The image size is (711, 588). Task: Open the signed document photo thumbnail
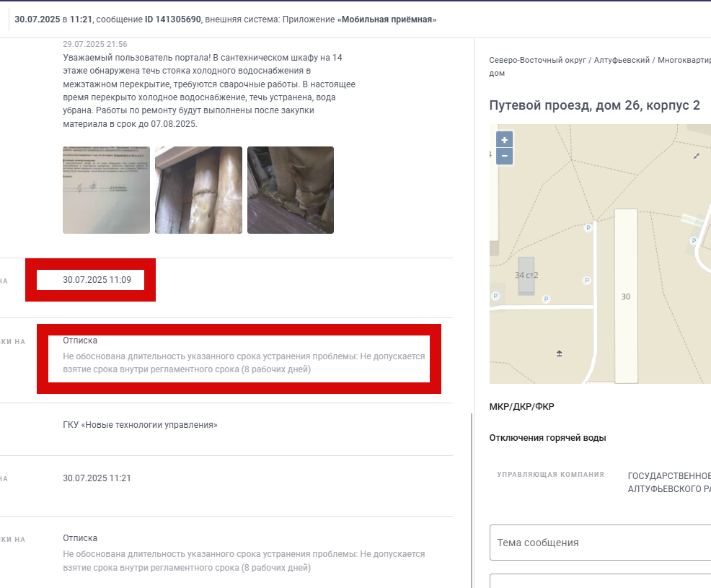106,190
